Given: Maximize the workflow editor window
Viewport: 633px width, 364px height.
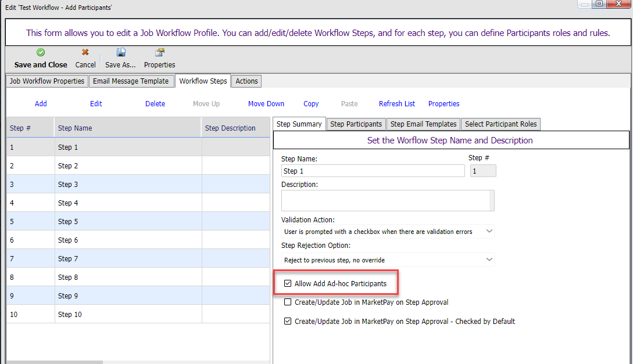Looking at the screenshot, I should click(x=599, y=4).
